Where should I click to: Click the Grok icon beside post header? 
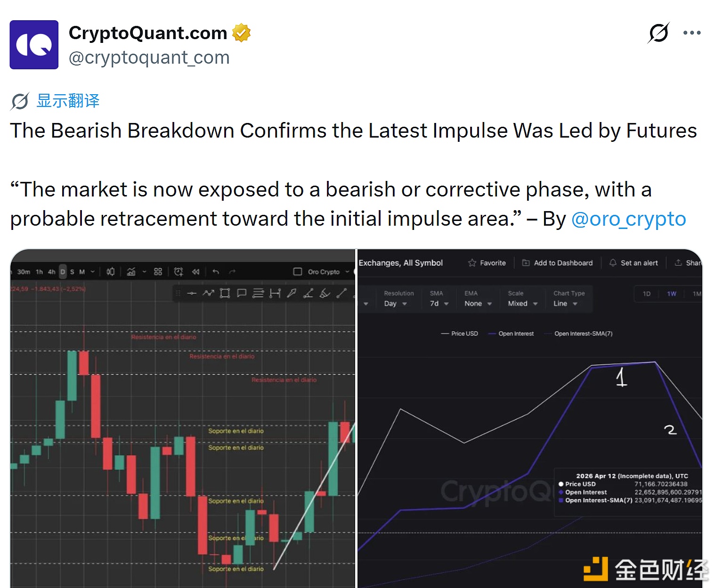(x=658, y=33)
